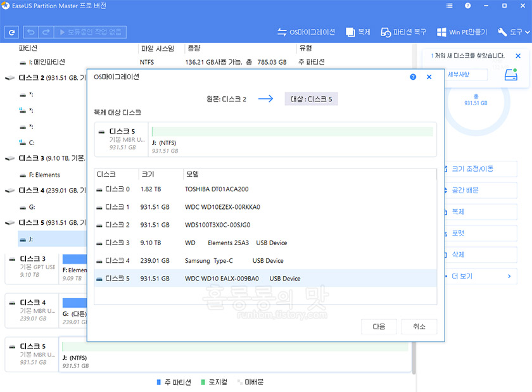Click 공간 배분 allocate space option
Image resolution: width=532 pixels, height=392 pixels.
point(481,190)
